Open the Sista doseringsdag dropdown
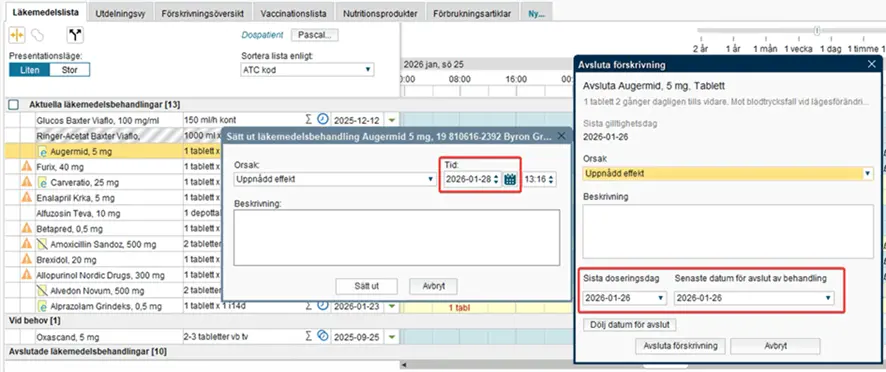Image resolution: width=886 pixels, height=372 pixels. coord(624,298)
